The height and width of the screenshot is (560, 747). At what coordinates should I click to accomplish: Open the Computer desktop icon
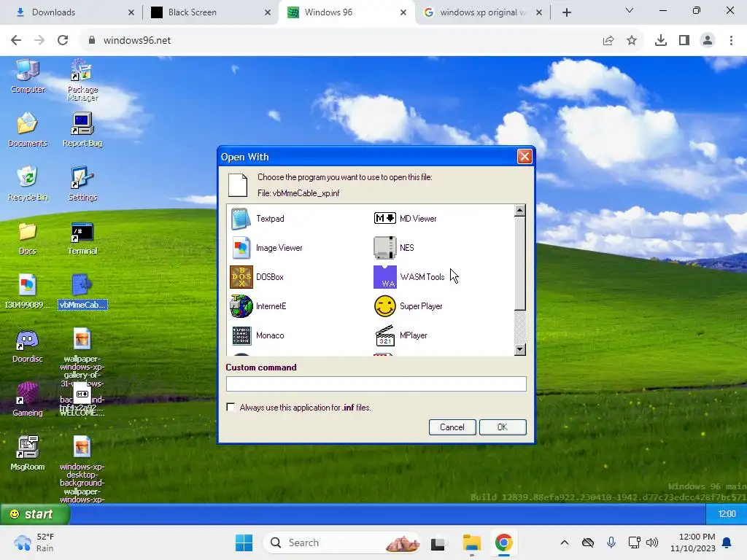click(28, 76)
